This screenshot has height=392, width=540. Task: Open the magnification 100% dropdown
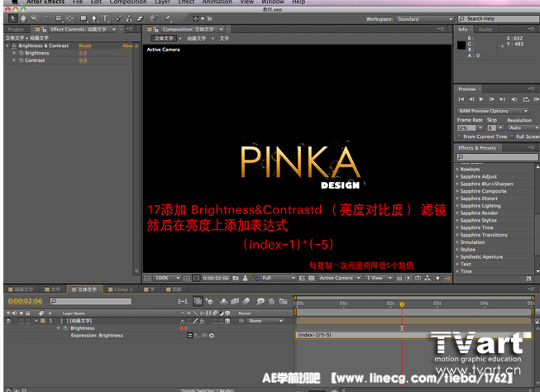pyautogui.click(x=167, y=278)
